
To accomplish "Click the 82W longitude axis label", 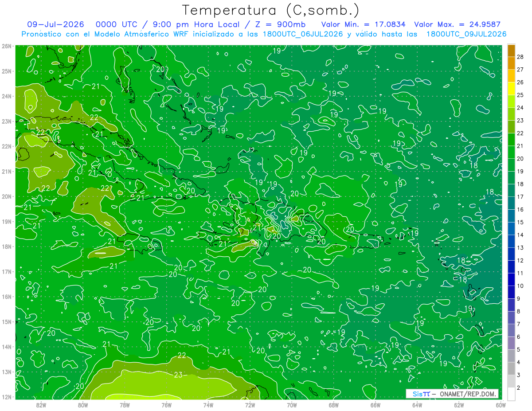I will (x=41, y=405).
